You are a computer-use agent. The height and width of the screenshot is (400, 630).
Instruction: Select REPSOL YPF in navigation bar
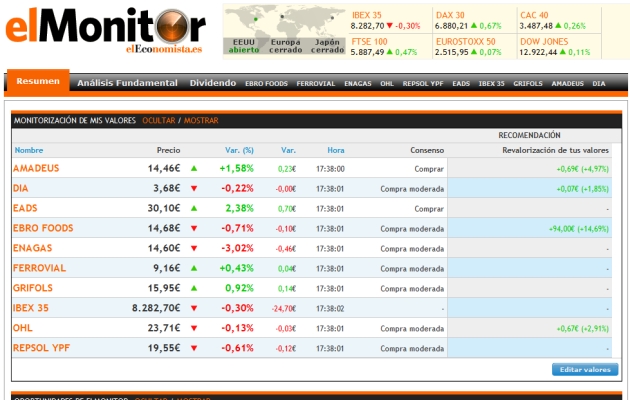click(x=423, y=84)
